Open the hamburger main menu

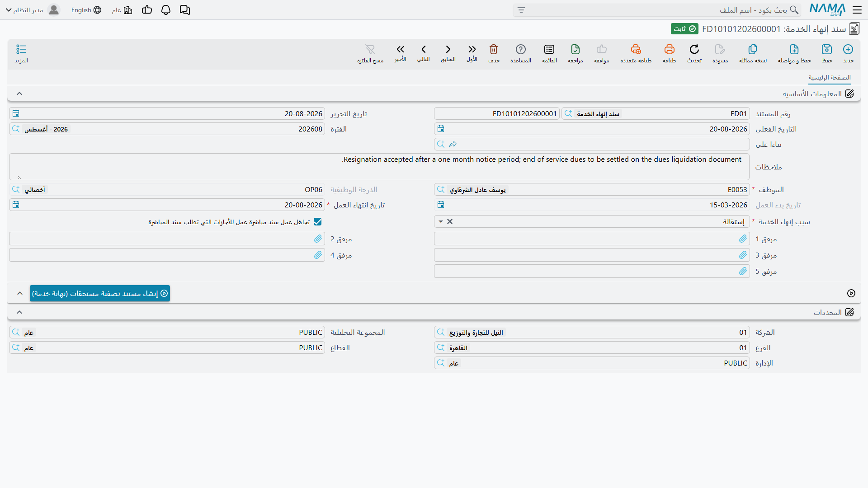[x=857, y=10]
